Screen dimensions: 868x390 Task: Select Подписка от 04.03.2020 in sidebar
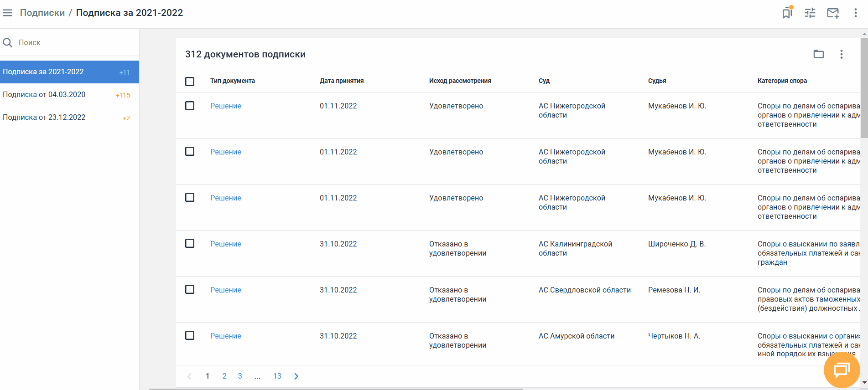(x=69, y=95)
